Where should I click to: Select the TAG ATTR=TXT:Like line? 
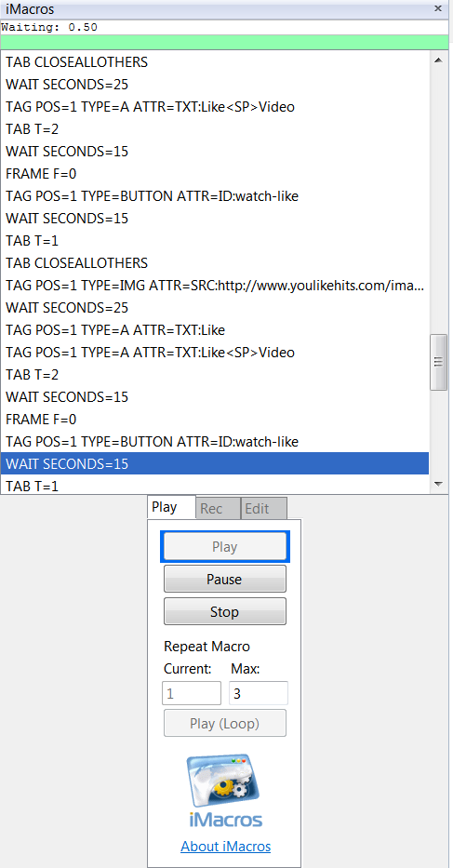coord(215,330)
